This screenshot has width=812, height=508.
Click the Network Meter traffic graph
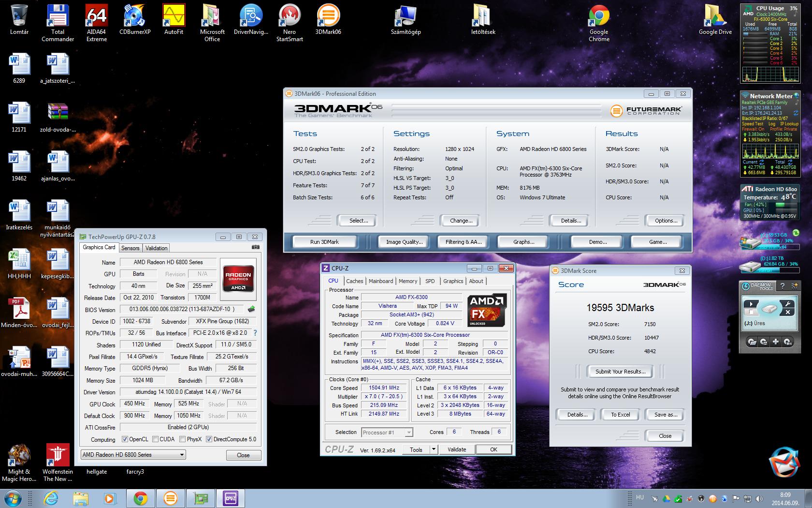pyautogui.click(x=769, y=151)
